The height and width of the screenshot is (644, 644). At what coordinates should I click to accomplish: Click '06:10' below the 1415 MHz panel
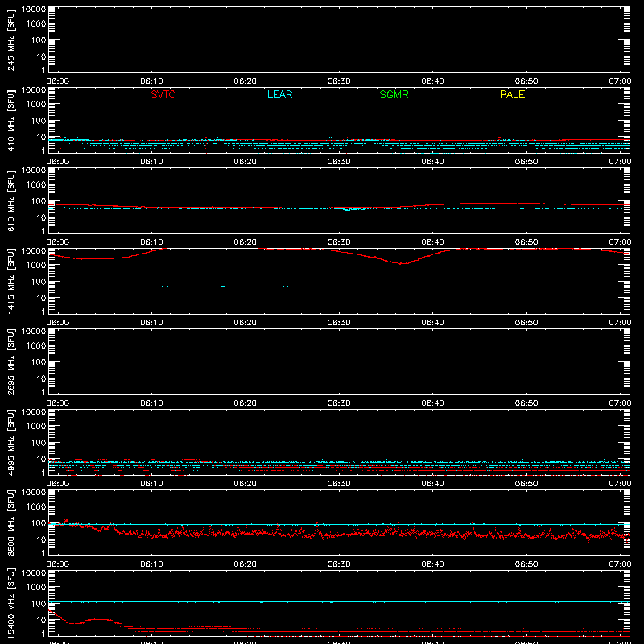(151, 323)
